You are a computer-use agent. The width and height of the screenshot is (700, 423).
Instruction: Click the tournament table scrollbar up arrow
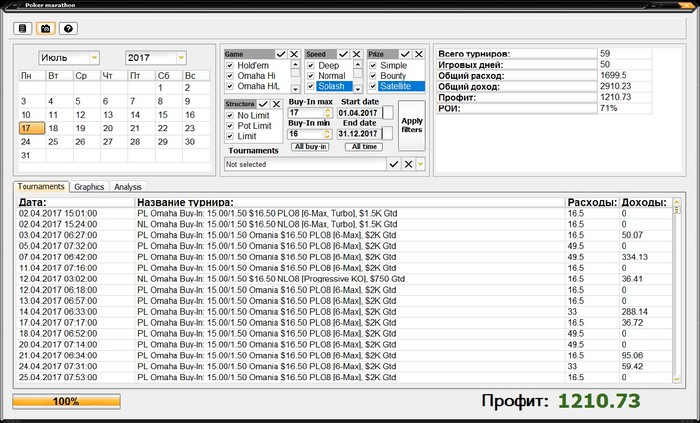click(x=677, y=202)
